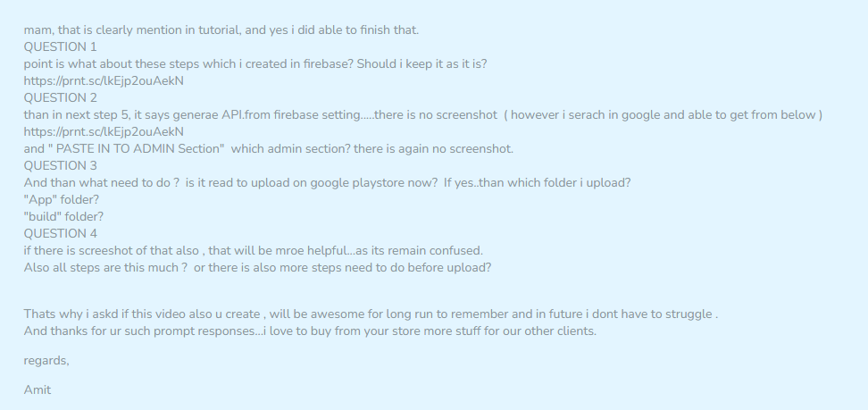Click the "App" folder? line
The width and height of the screenshot is (868, 410).
[x=62, y=199]
